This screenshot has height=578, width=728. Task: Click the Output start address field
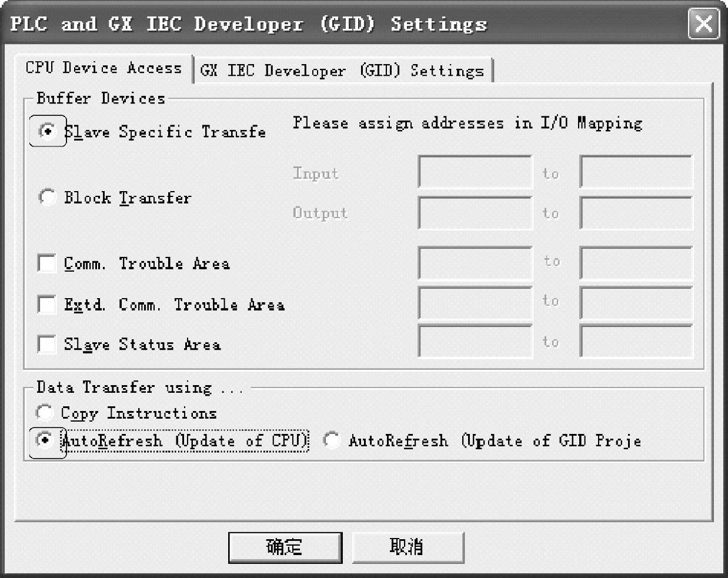point(475,212)
